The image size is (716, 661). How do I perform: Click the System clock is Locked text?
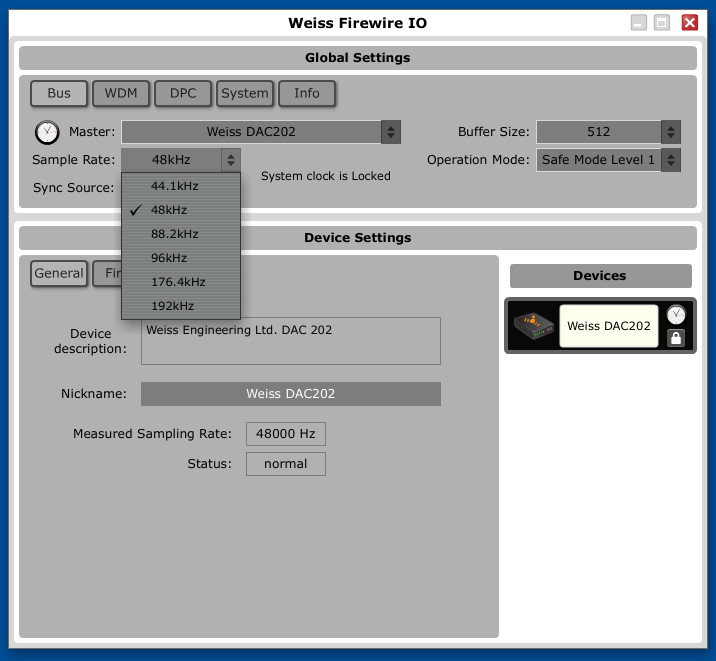326,176
